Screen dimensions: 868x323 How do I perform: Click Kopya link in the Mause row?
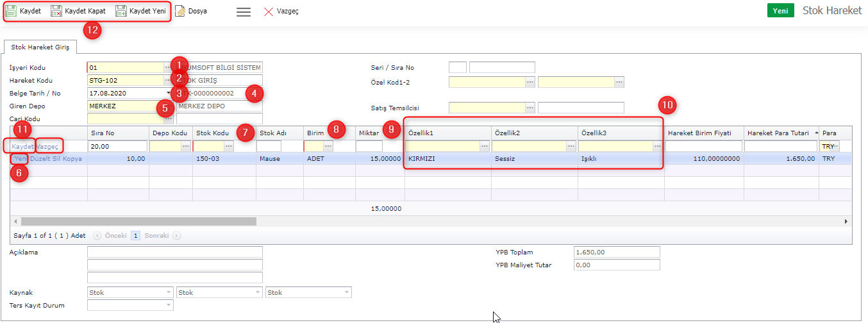[x=72, y=158]
